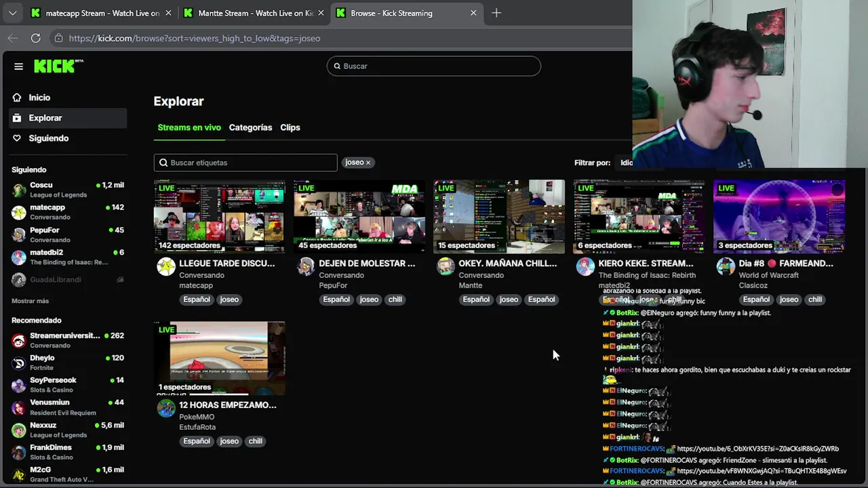Viewport: 868px width, 488px height.
Task: Click the browser back arrow
Action: click(12, 38)
